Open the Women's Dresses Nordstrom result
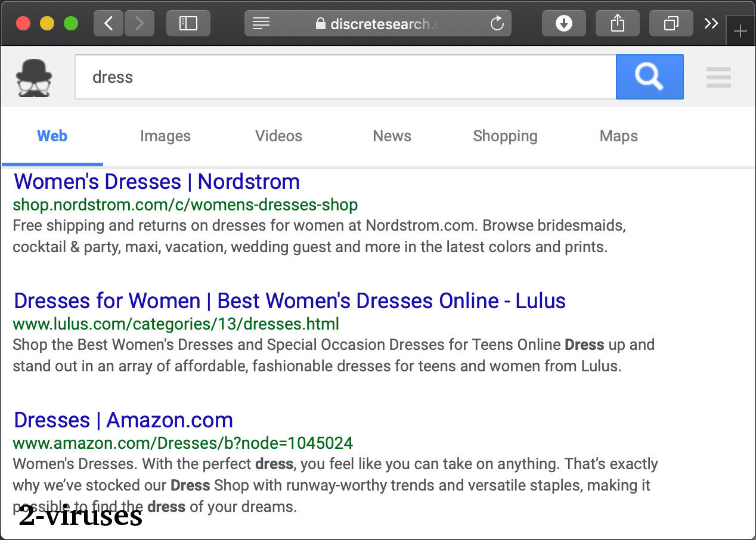756x540 pixels. 156,181
